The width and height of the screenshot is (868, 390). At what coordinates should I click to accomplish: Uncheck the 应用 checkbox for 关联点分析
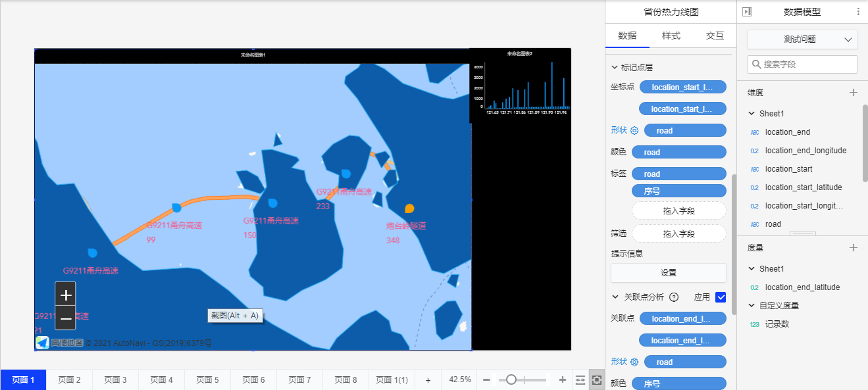(721, 297)
